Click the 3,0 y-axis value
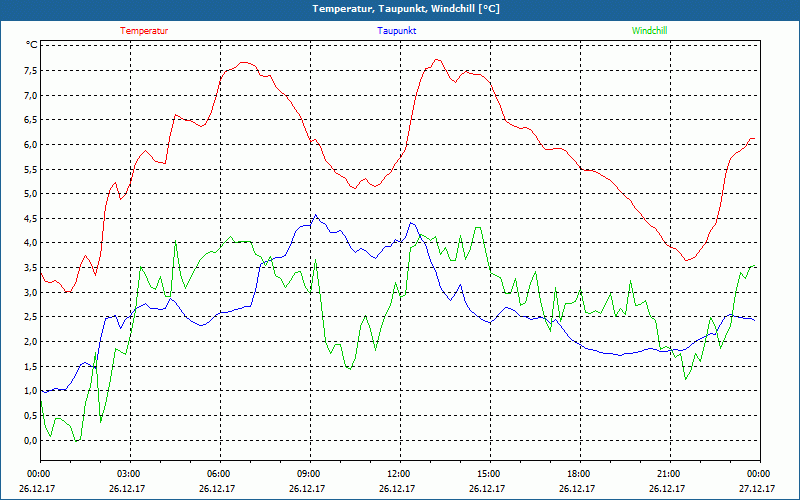 [x=31, y=293]
